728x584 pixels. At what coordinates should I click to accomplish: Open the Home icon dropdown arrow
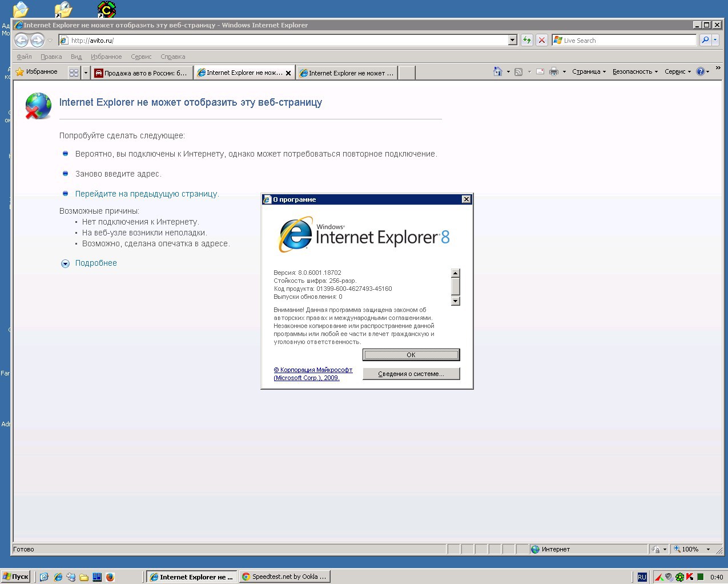tap(508, 72)
